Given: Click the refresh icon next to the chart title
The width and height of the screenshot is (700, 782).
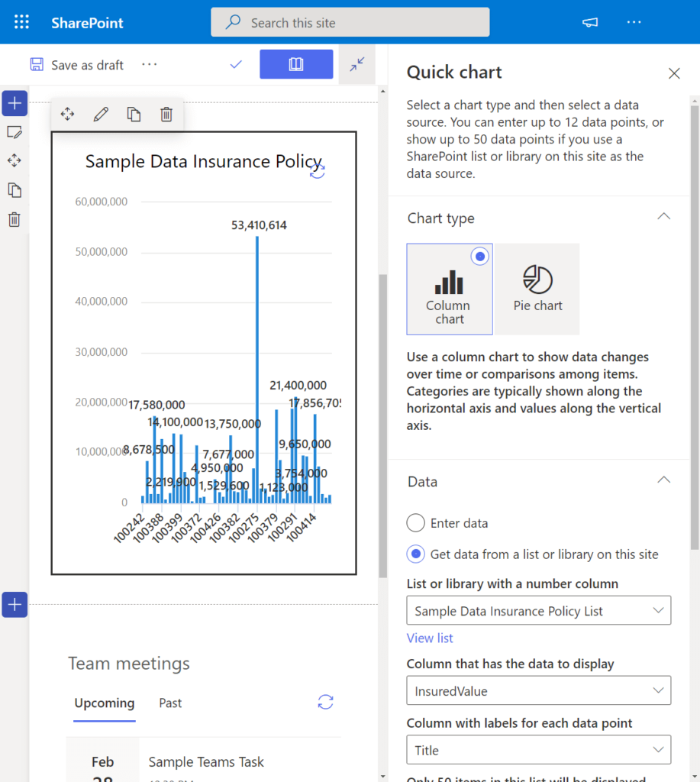Looking at the screenshot, I should 317,171.
